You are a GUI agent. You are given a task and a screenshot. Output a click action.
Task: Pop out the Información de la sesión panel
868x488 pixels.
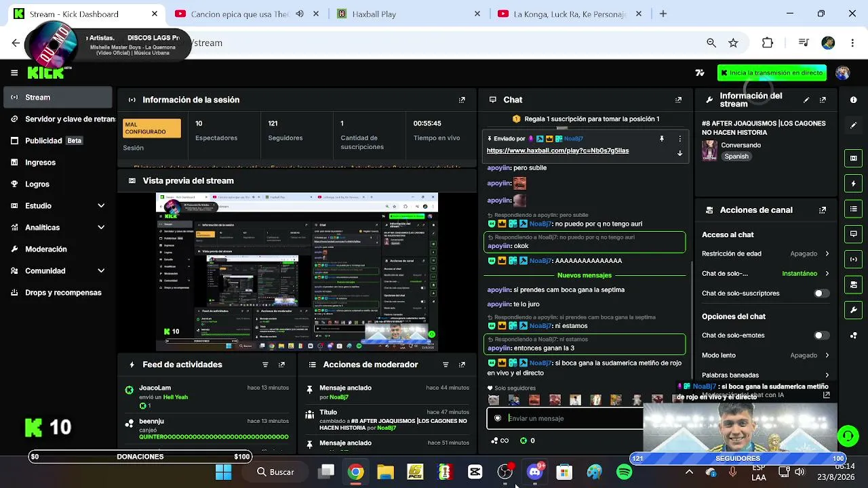click(x=462, y=100)
